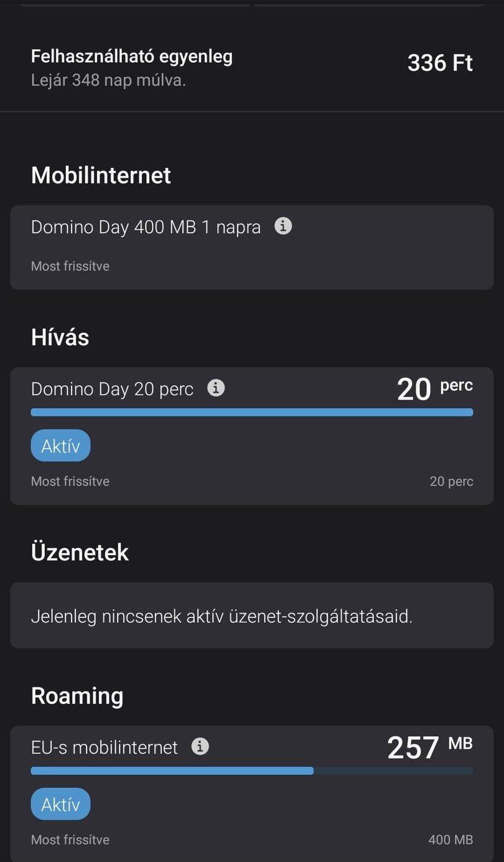
Task: Tap the 400 MB total under roaming bar
Action: coord(450,840)
